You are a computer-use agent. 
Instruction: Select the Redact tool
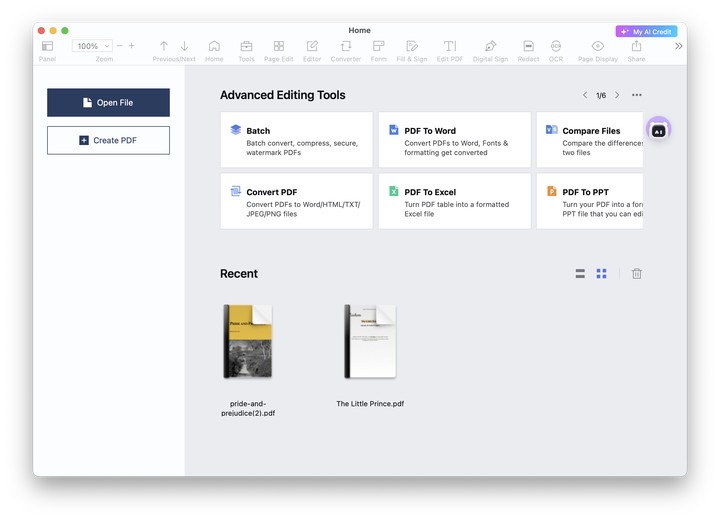click(x=529, y=46)
